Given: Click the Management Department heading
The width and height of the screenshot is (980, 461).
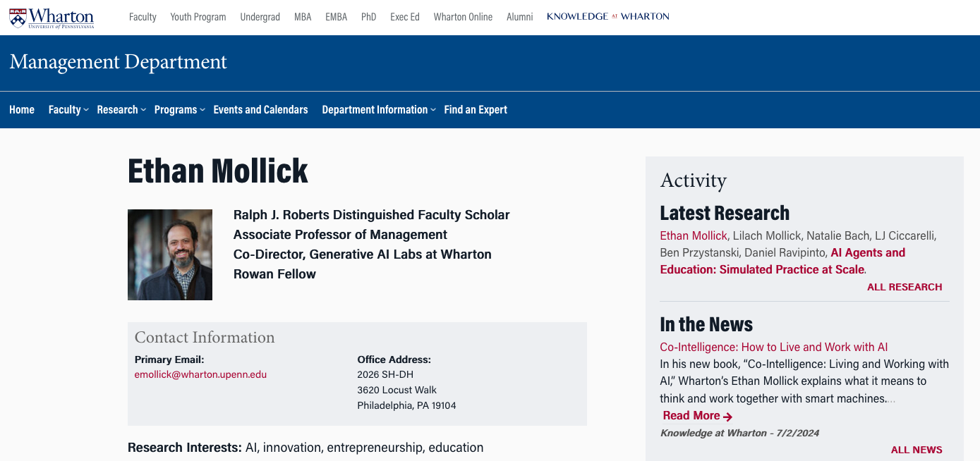Looking at the screenshot, I should point(119,62).
